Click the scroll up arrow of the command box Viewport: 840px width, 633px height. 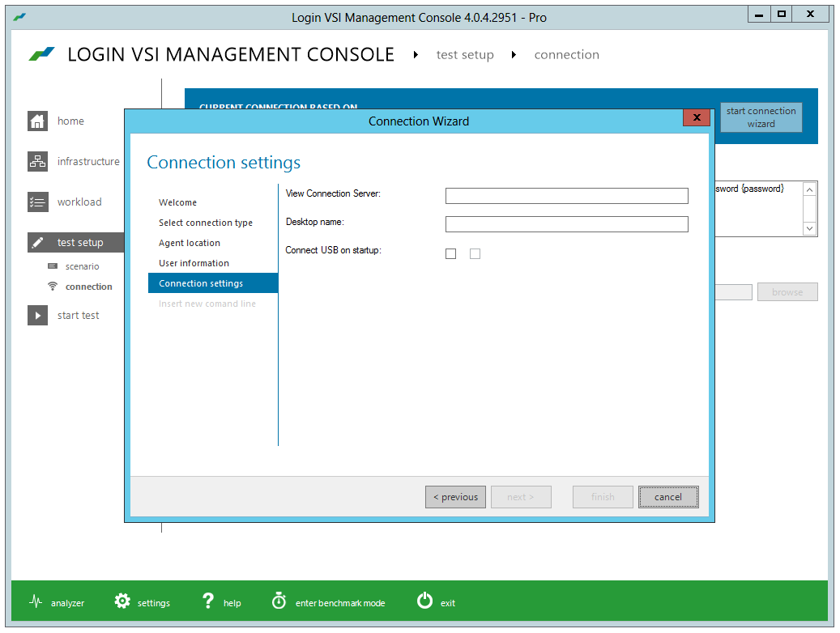coord(810,189)
